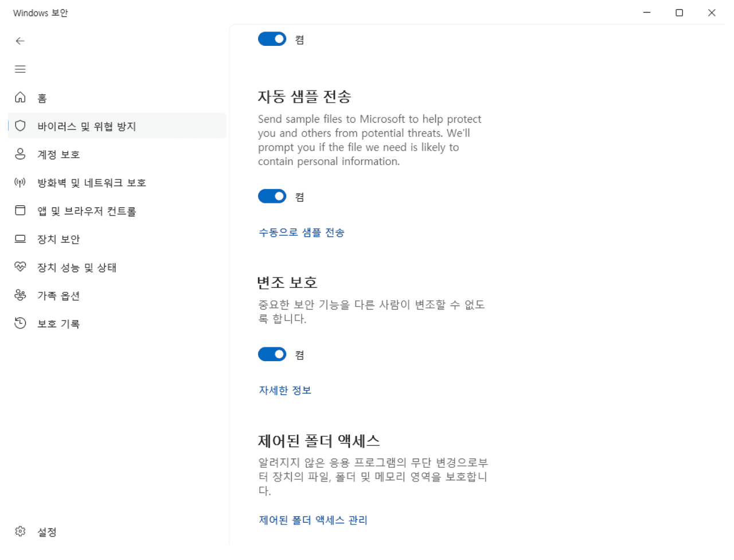The height and width of the screenshot is (560, 734).
Task: Disable the 자동 샘플 전송 toggle
Action: [x=272, y=196]
